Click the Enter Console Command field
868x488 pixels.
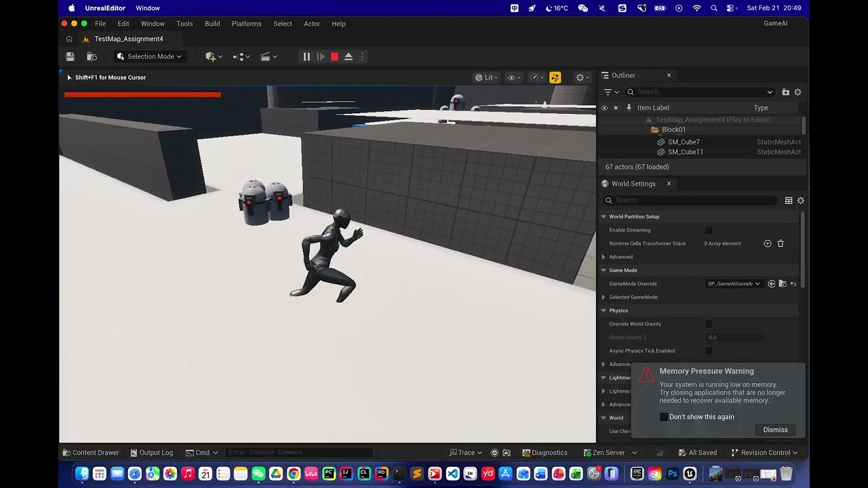click(x=300, y=453)
